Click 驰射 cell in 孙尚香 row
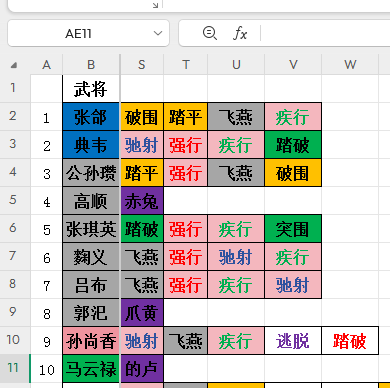 [x=142, y=341]
